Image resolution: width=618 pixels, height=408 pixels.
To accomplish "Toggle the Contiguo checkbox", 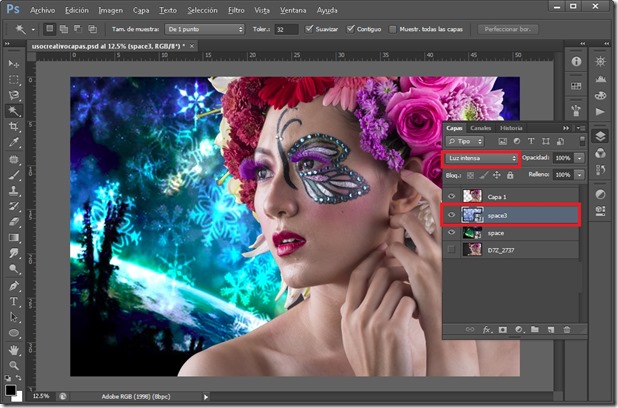I will tap(350, 29).
